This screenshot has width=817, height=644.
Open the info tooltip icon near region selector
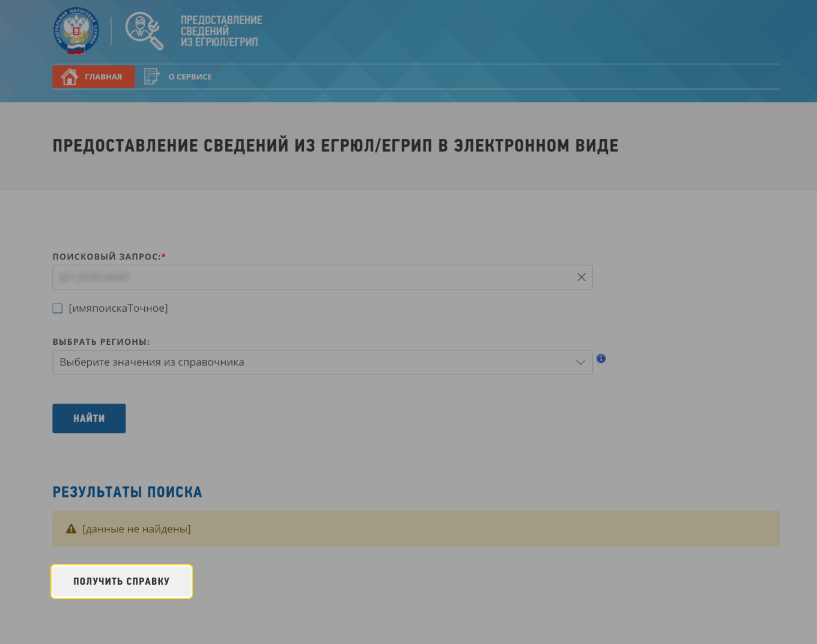pos(601,359)
